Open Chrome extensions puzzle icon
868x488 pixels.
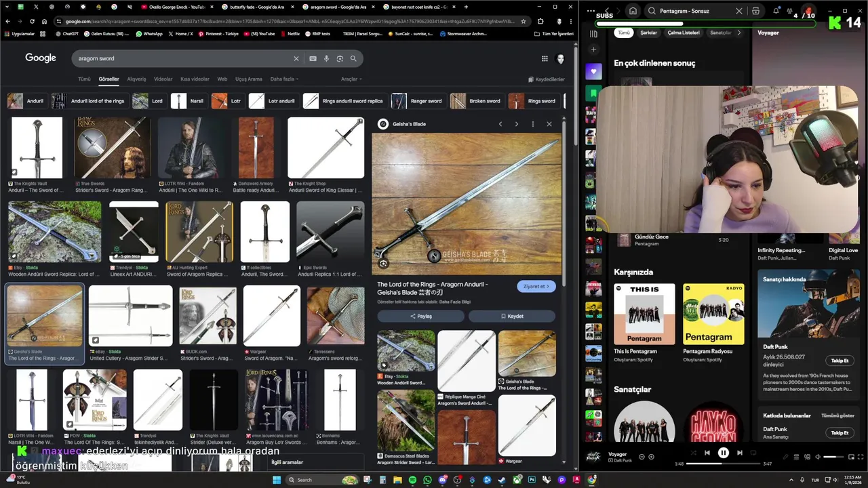[x=540, y=21]
